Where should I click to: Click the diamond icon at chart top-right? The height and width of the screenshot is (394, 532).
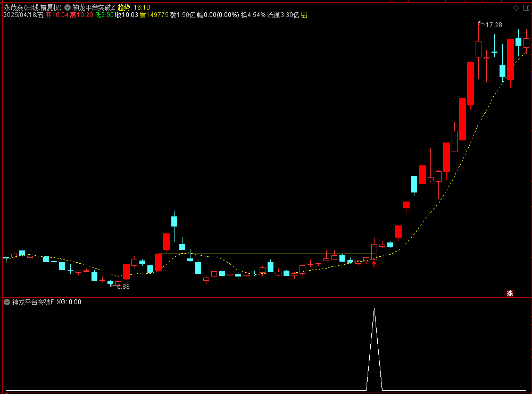[516, 7]
